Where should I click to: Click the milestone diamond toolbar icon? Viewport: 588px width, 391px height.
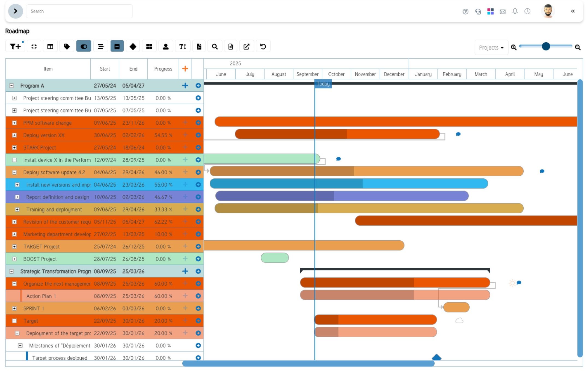pyautogui.click(x=133, y=47)
